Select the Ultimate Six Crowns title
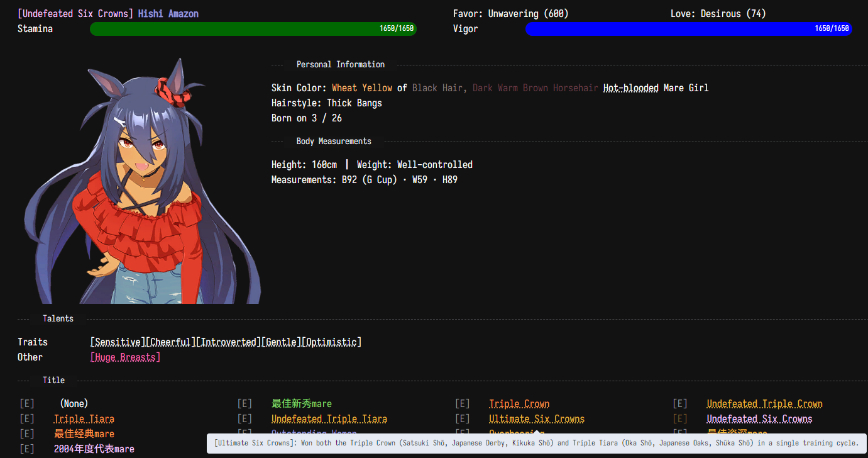868x458 pixels. tap(537, 419)
